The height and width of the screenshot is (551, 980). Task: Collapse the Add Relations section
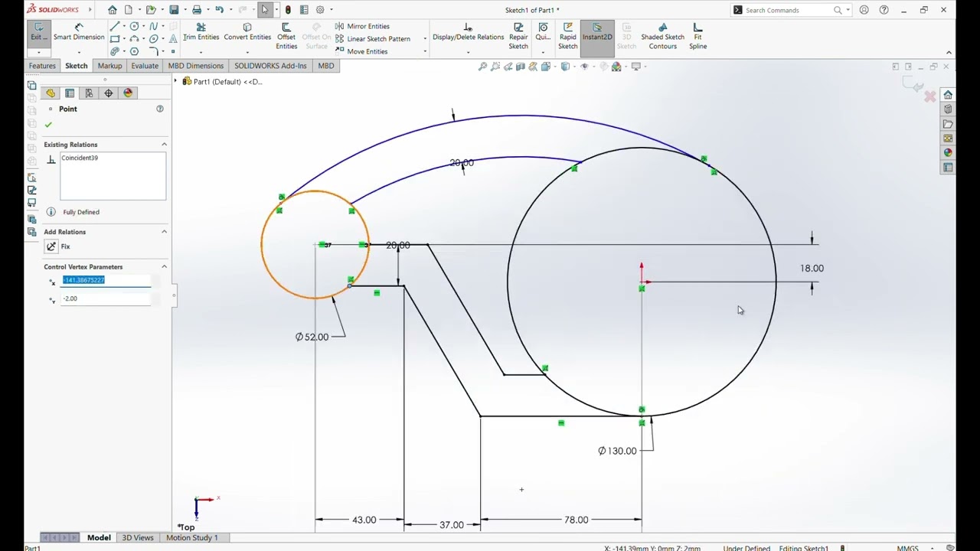[164, 232]
